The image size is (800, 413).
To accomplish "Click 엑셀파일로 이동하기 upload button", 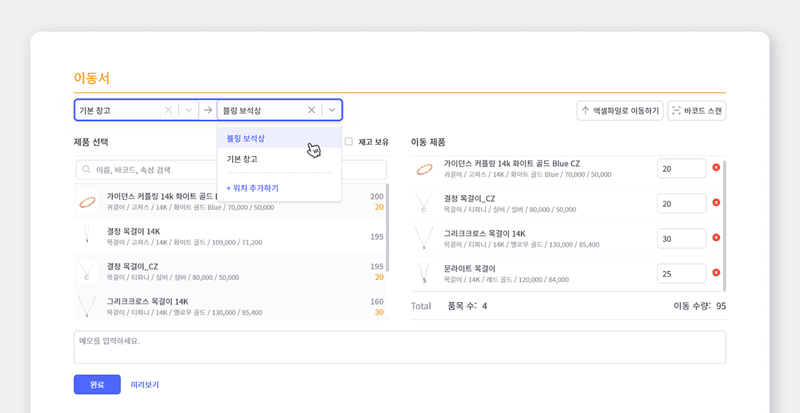I will [x=620, y=110].
